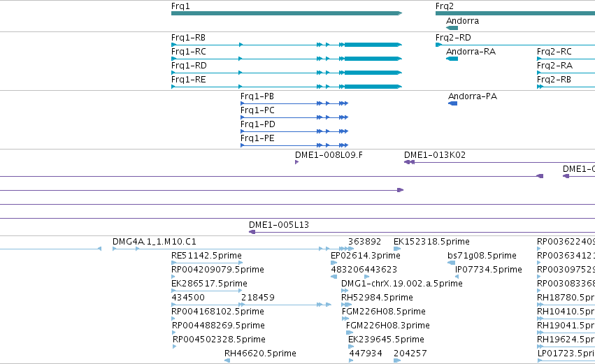
Task: Click the Andorra gene arrow
Action: [452, 28]
